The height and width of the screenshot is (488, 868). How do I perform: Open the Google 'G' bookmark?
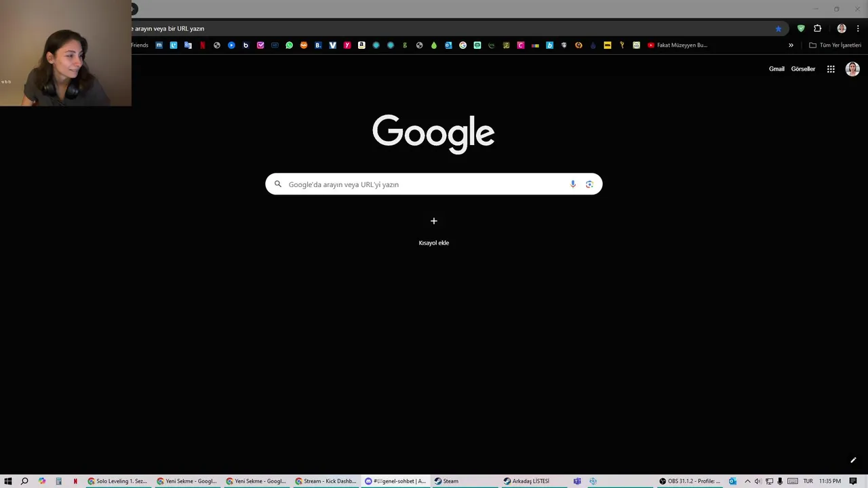[x=462, y=45]
